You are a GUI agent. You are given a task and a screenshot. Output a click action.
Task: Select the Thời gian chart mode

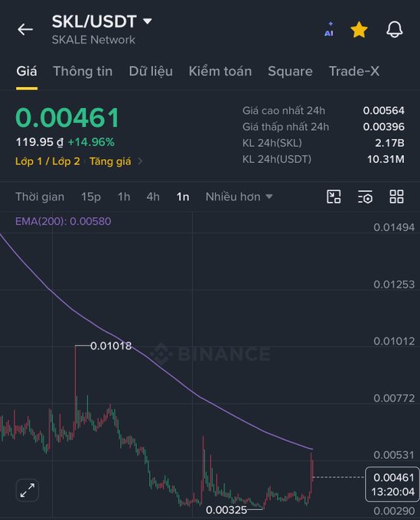pyautogui.click(x=40, y=197)
